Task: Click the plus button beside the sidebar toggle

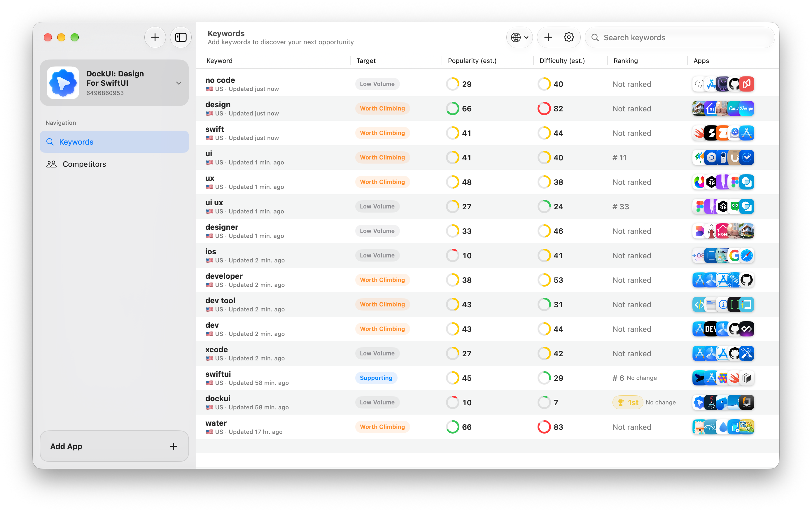Action: tap(155, 37)
